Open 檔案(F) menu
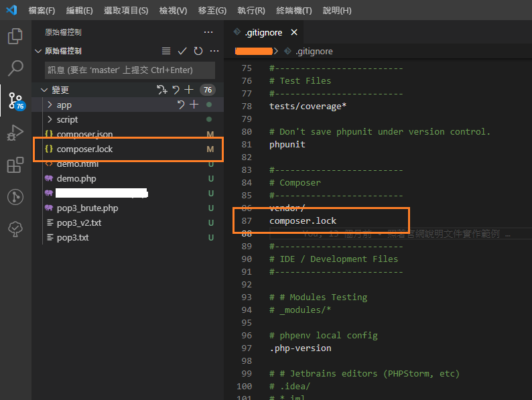The width and height of the screenshot is (532, 400). (42, 10)
